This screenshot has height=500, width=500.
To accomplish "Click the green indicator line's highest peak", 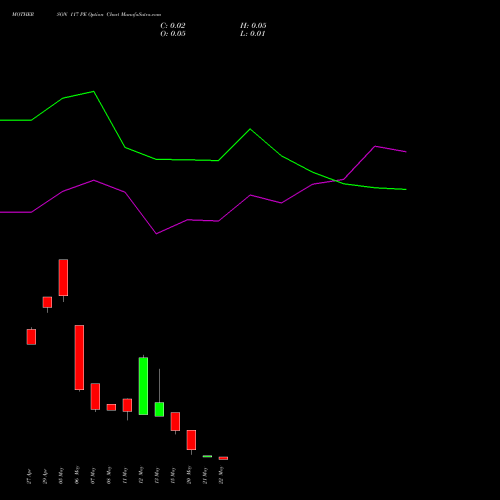I will click(94, 91).
